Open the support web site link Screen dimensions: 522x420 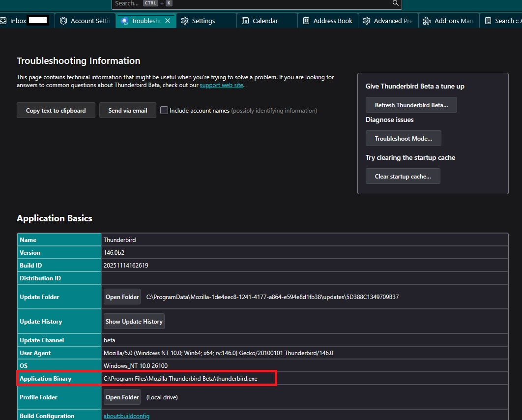pyautogui.click(x=221, y=85)
